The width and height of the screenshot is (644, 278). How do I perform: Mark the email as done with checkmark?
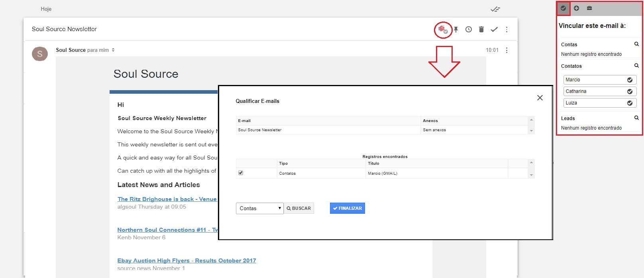[494, 30]
